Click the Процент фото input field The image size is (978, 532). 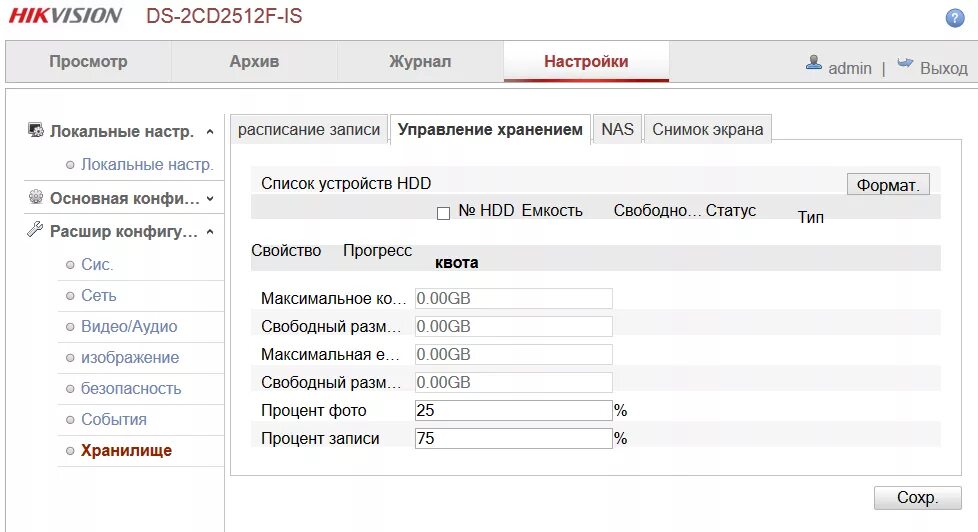point(512,410)
